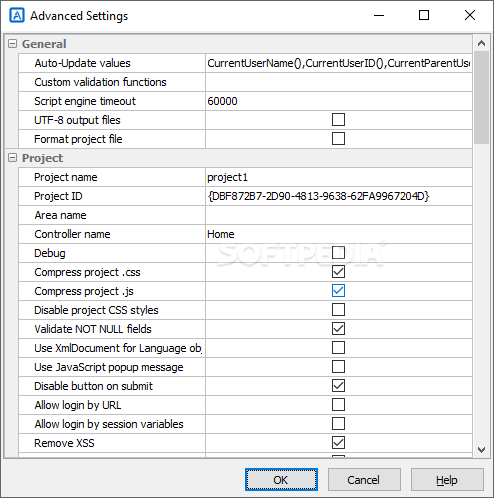Click the OK button
The width and height of the screenshot is (494, 498).
pos(281,480)
